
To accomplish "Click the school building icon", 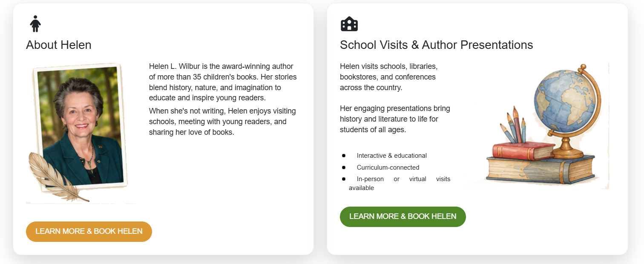I will (x=349, y=24).
